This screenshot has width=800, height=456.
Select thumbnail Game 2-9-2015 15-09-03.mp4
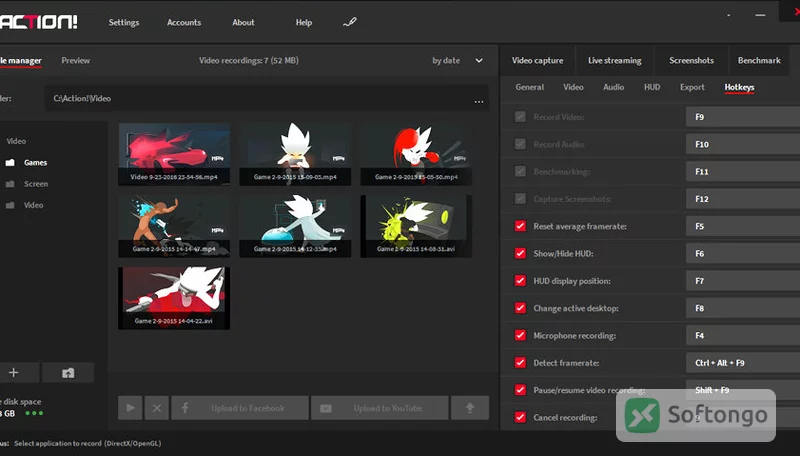(295, 154)
